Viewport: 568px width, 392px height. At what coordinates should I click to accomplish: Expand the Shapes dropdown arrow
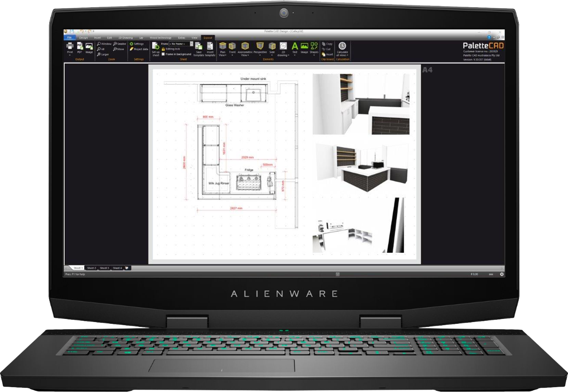click(314, 55)
